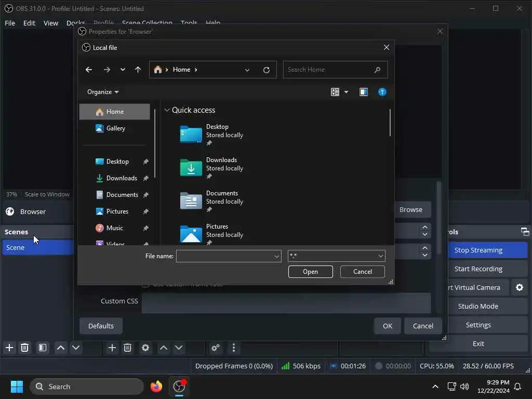Add a new scene
532x399 pixels.
[x=9, y=348]
